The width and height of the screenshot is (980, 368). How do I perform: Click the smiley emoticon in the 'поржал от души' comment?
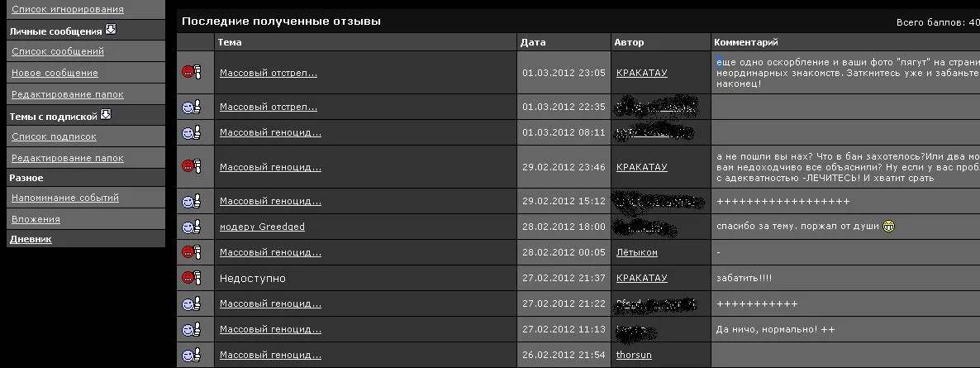[x=889, y=227]
